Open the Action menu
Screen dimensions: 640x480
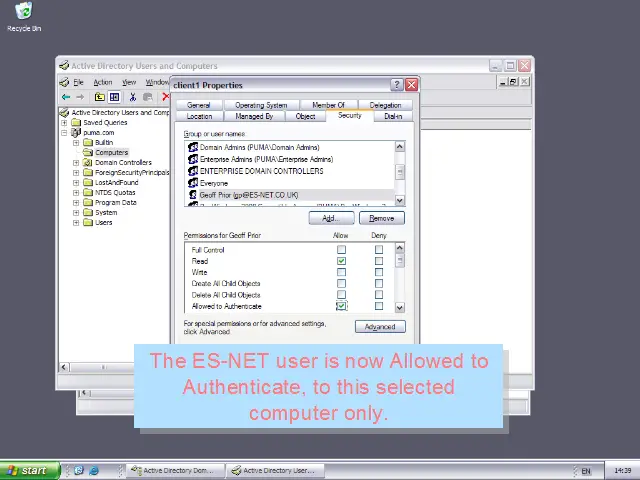[103, 82]
